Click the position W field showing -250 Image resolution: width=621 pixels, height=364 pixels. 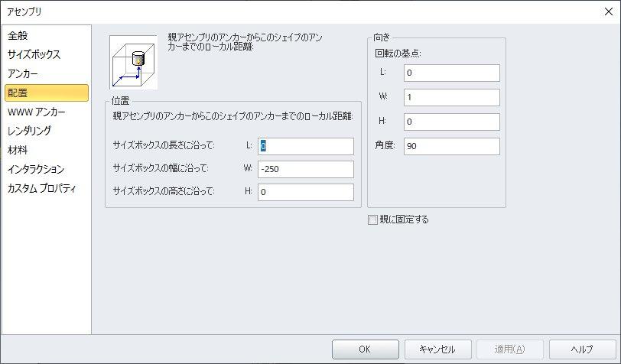click(306, 169)
